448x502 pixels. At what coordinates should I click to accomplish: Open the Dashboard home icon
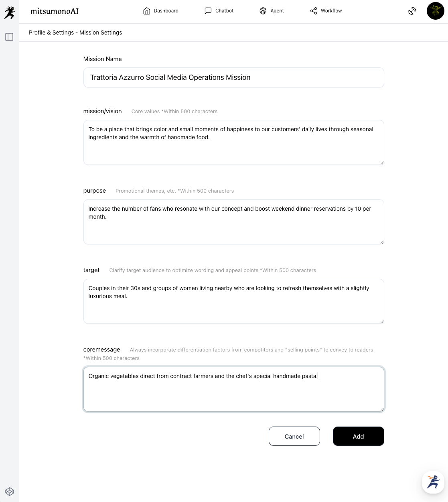tap(146, 11)
